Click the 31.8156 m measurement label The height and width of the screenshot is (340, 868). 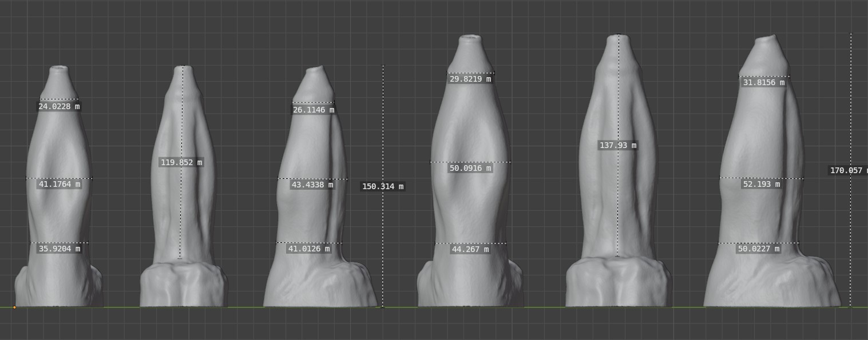coord(763,83)
